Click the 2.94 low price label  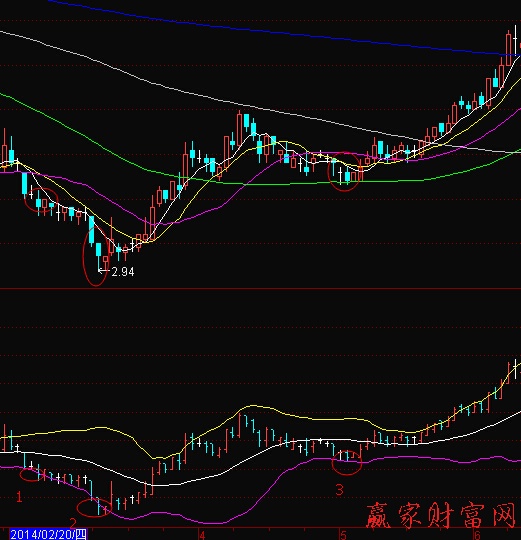pos(123,272)
